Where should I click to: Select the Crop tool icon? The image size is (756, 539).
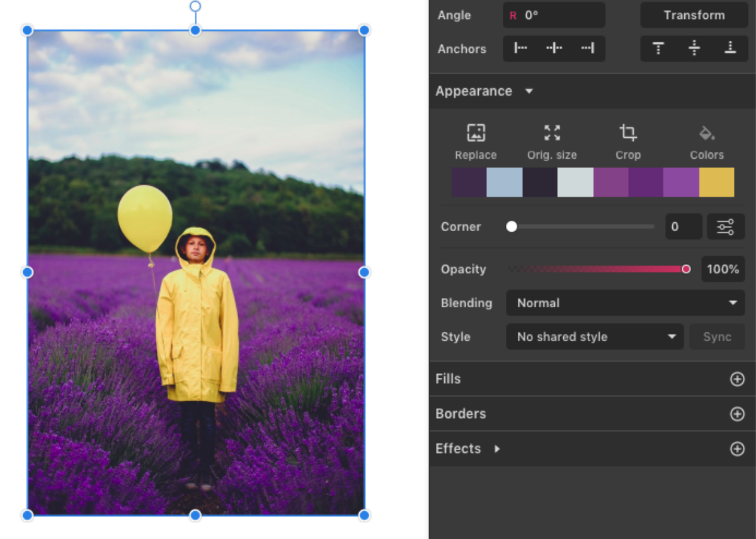click(627, 133)
